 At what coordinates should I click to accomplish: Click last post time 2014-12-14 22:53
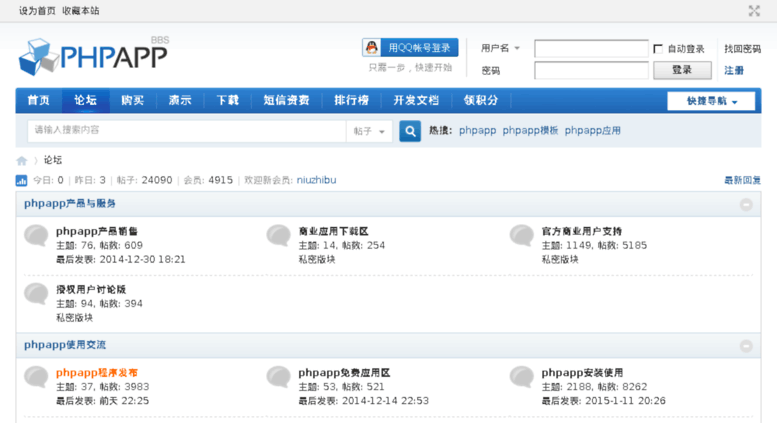click(386, 401)
